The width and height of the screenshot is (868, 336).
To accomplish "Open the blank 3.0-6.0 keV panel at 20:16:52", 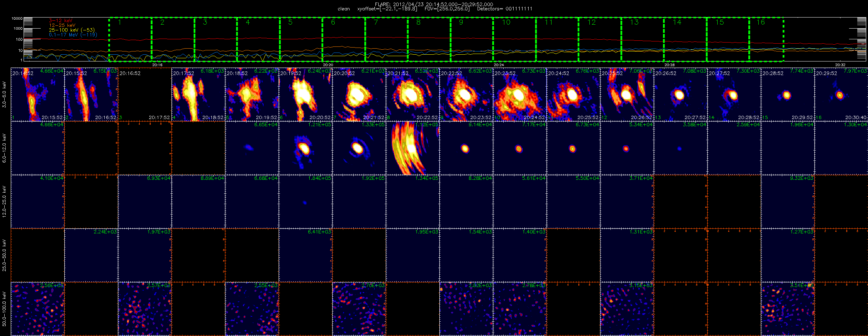I will coord(145,94).
